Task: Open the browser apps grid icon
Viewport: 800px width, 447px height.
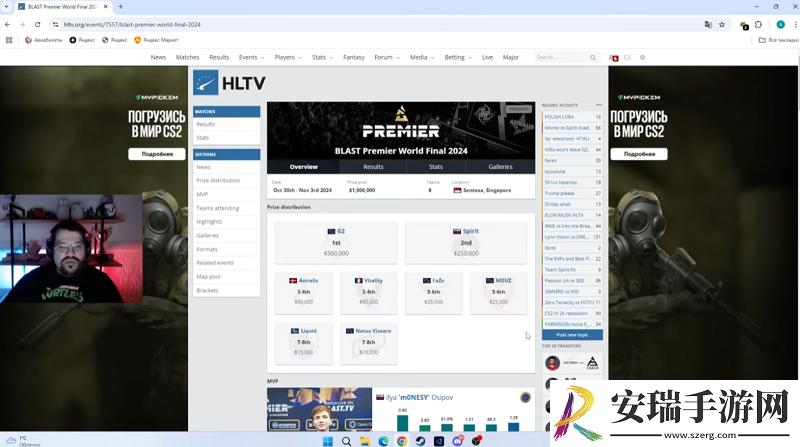Action: point(9,40)
